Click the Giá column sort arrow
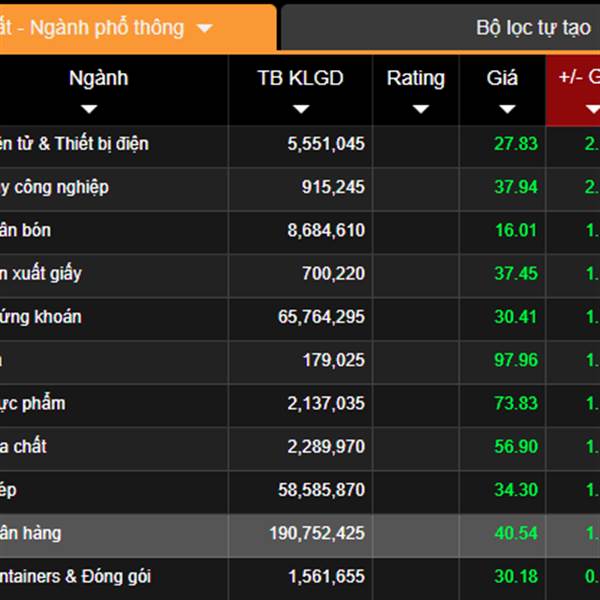600x600 pixels. click(502, 108)
